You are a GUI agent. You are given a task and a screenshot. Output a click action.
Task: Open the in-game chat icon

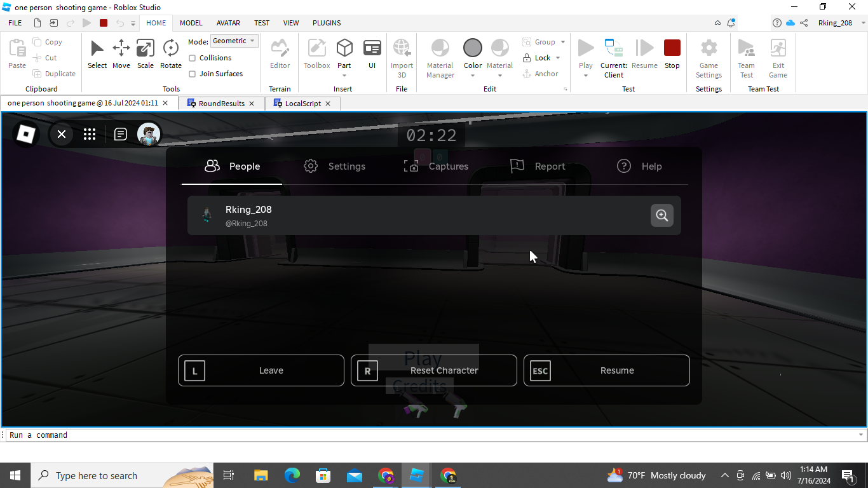[x=121, y=134]
